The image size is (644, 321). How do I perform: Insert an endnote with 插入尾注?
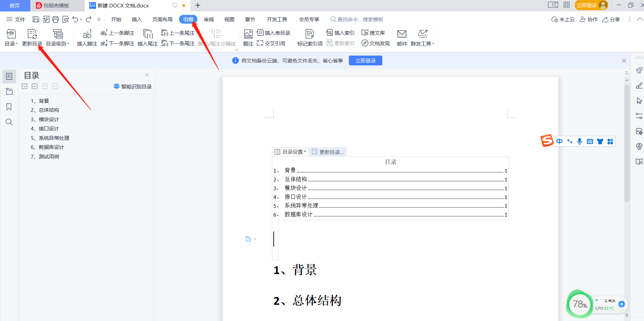click(148, 38)
